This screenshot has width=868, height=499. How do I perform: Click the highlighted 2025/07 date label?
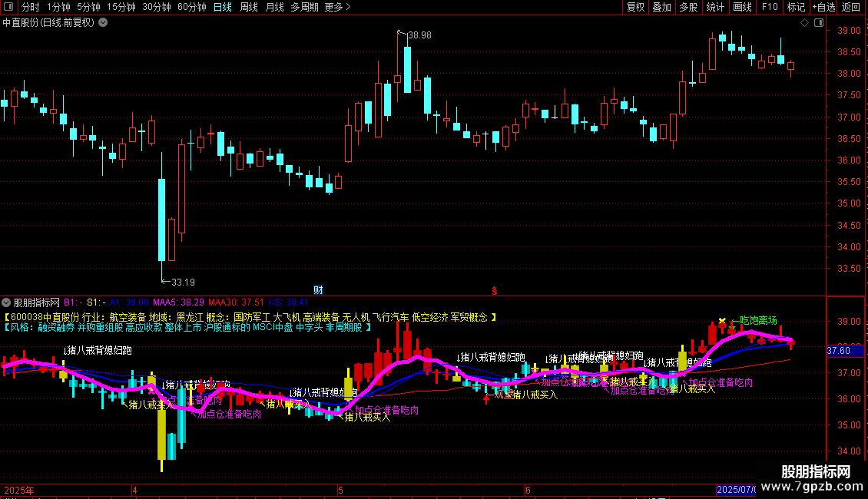736,490
